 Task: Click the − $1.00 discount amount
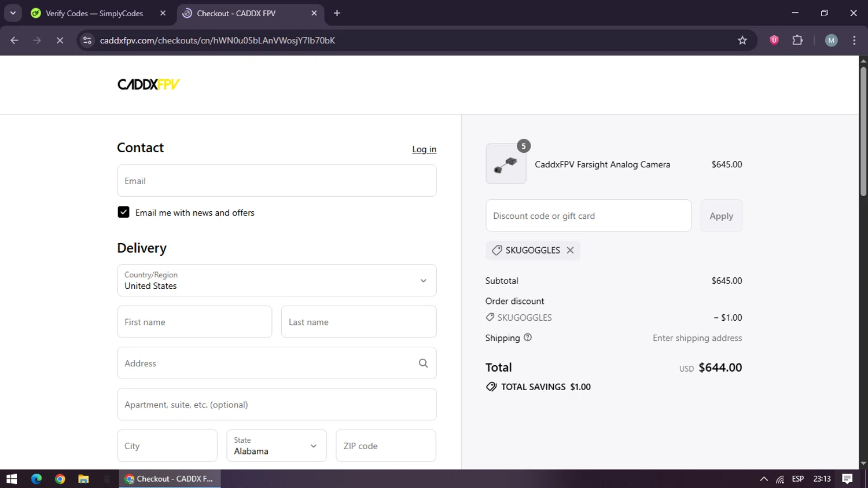coord(728,318)
